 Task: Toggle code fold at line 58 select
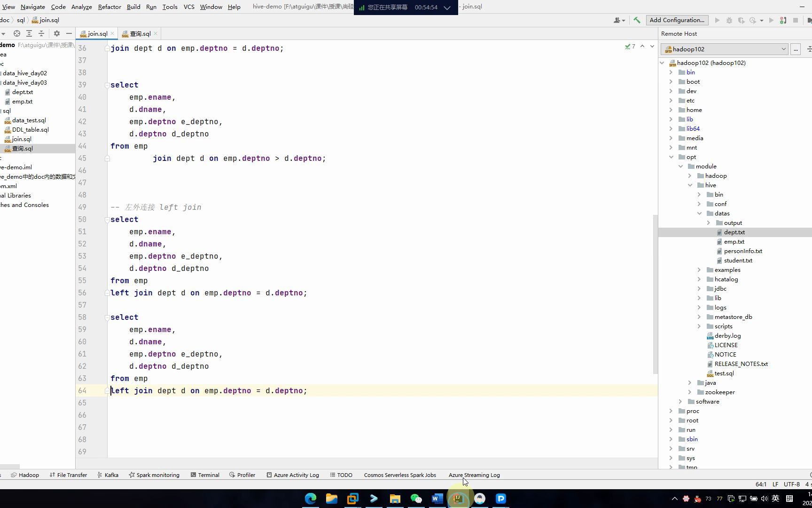(x=107, y=317)
